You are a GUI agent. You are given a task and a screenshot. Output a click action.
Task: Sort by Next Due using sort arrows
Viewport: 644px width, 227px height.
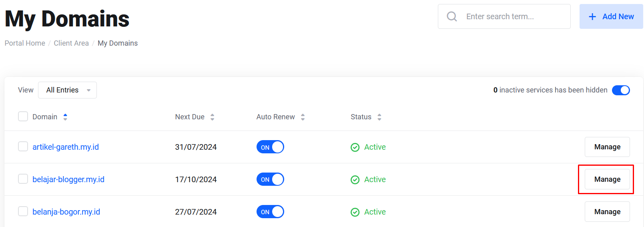(212, 117)
